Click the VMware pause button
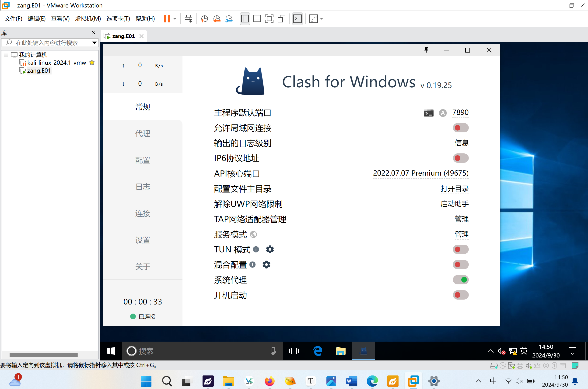 coord(167,19)
